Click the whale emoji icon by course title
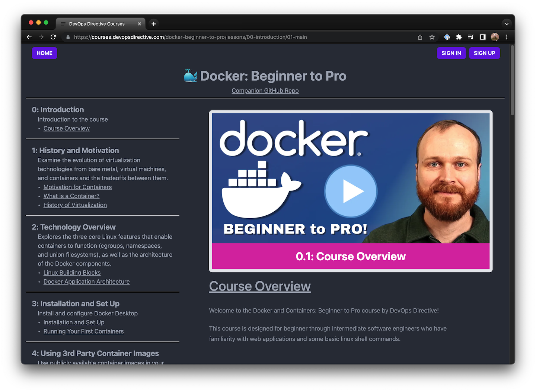 pos(191,76)
